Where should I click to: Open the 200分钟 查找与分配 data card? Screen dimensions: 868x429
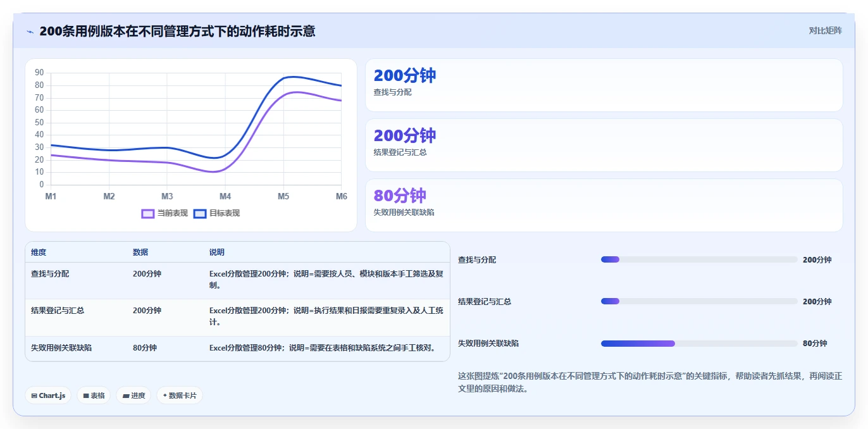coord(604,85)
